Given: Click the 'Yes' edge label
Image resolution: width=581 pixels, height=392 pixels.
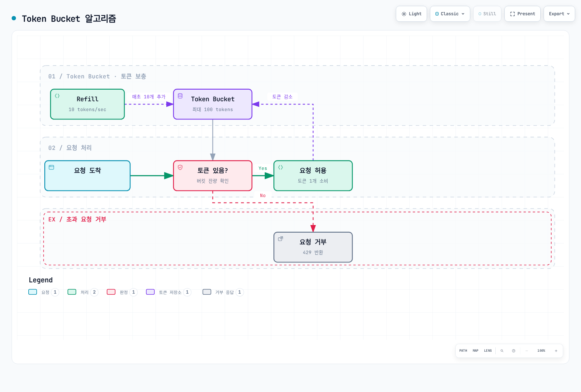Looking at the screenshot, I should (263, 168).
